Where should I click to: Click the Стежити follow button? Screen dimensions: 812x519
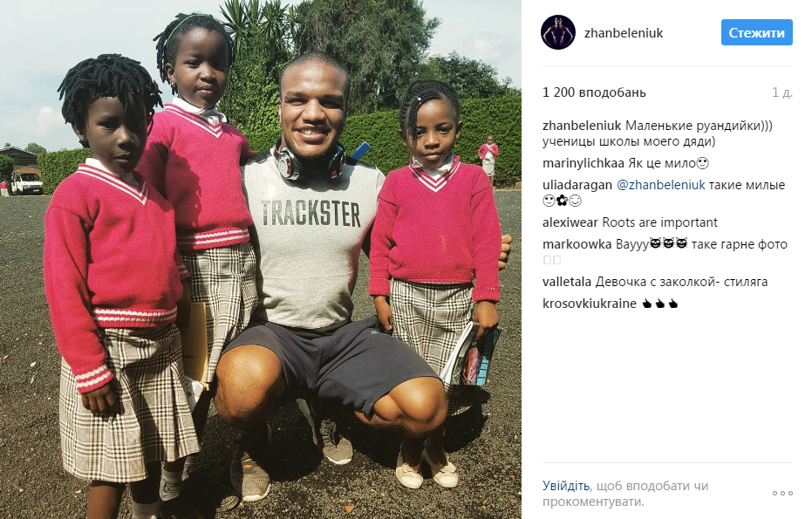pos(756,32)
